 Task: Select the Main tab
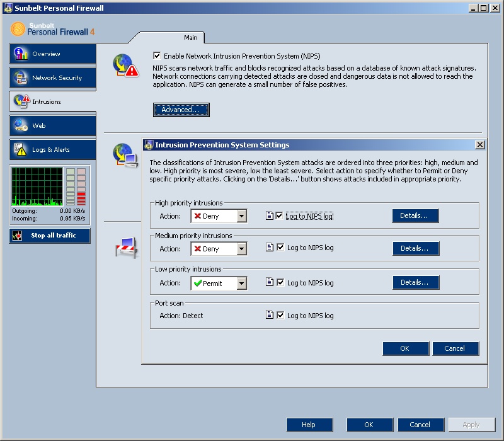point(190,38)
